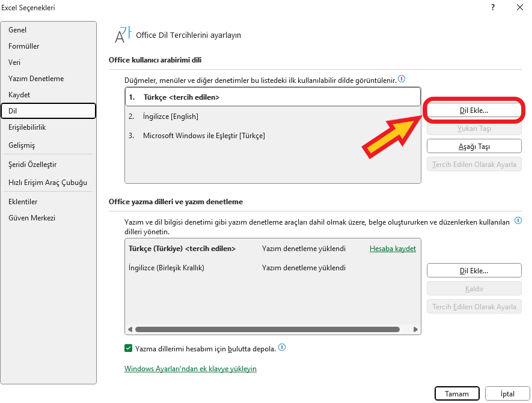Click the Help question mark icon
This screenshot has width=532, height=403.
[492, 8]
